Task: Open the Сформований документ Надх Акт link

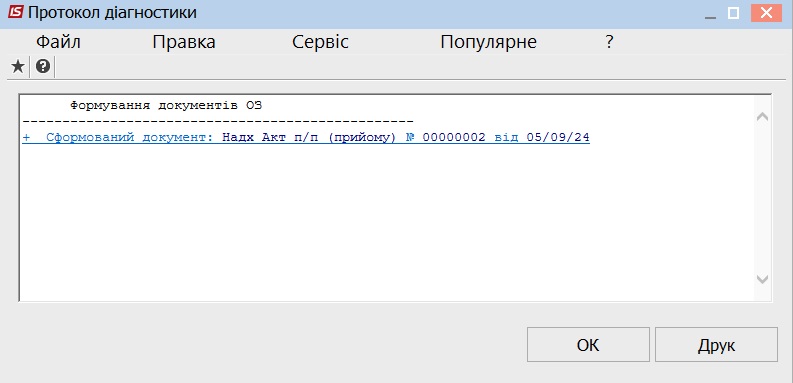Action: pos(306,138)
